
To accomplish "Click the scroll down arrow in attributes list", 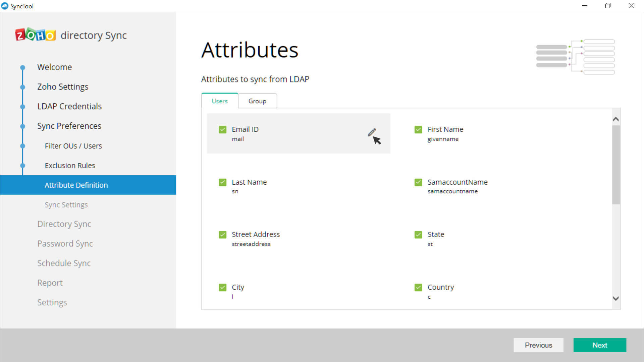I will tap(615, 298).
